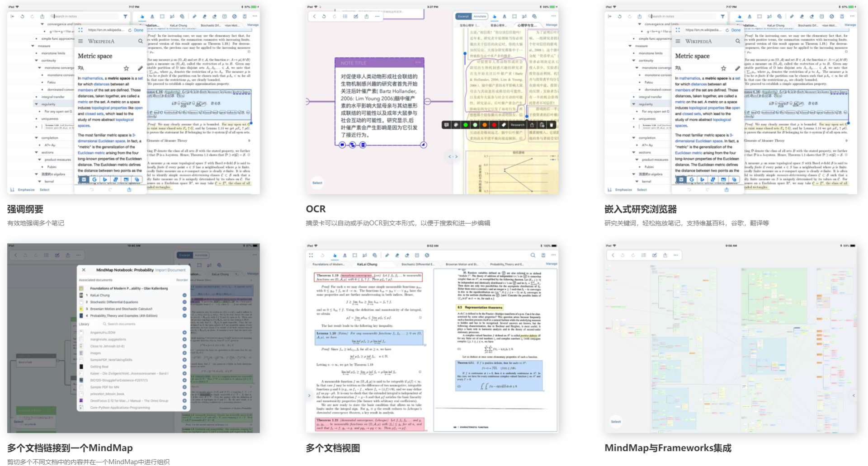Click the outline list icon in OCR mindmap toolbar
Image resolution: width=868 pixels, height=466 pixels.
pyautogui.click(x=345, y=16)
